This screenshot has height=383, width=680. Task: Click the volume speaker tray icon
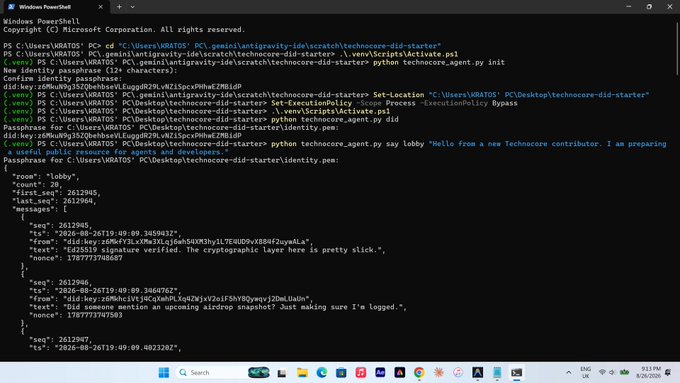(612, 373)
